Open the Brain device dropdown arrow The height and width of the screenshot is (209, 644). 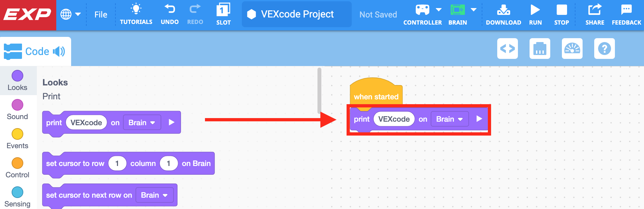(473, 10)
